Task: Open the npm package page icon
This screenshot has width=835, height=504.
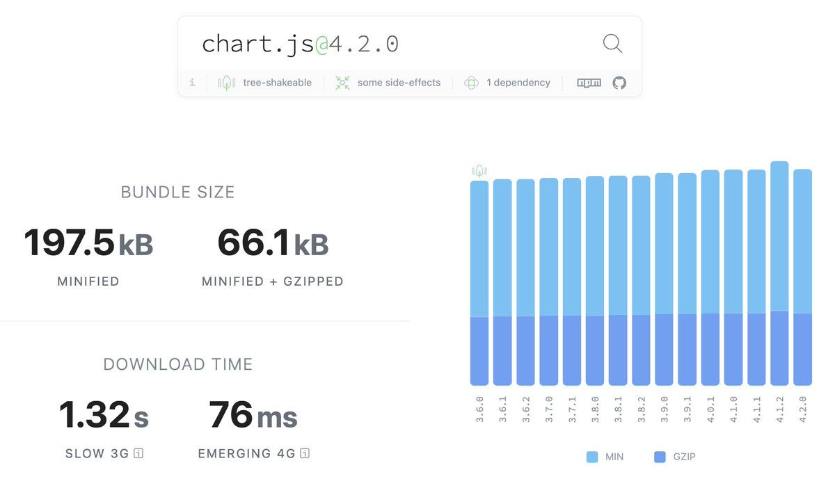Action: click(589, 83)
